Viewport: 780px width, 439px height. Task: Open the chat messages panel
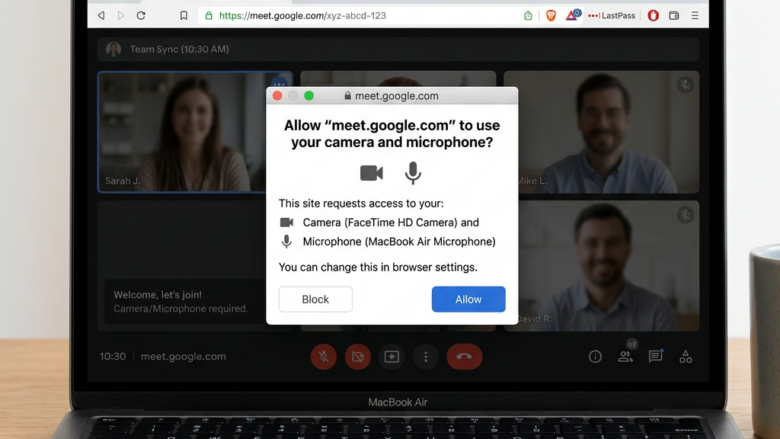(656, 356)
